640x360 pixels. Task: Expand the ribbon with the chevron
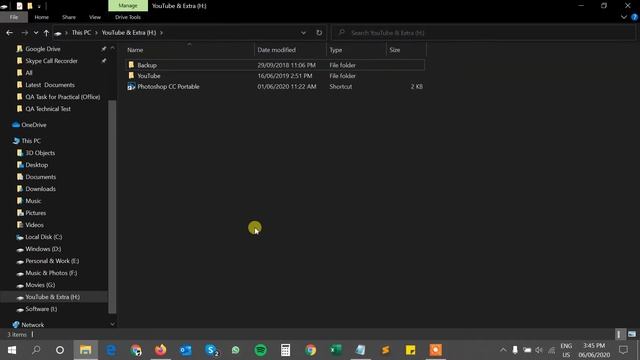click(624, 17)
